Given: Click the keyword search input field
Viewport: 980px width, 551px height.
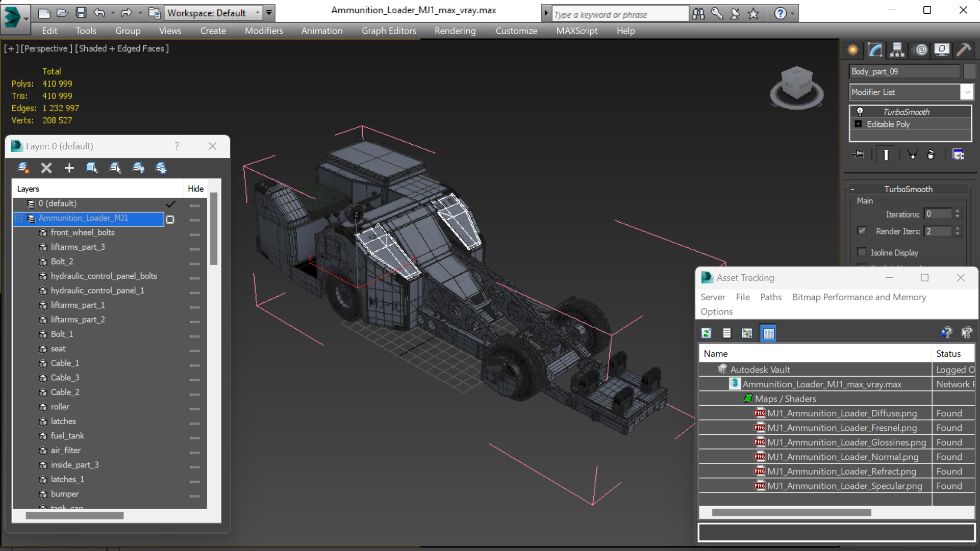Looking at the screenshot, I should tap(620, 14).
